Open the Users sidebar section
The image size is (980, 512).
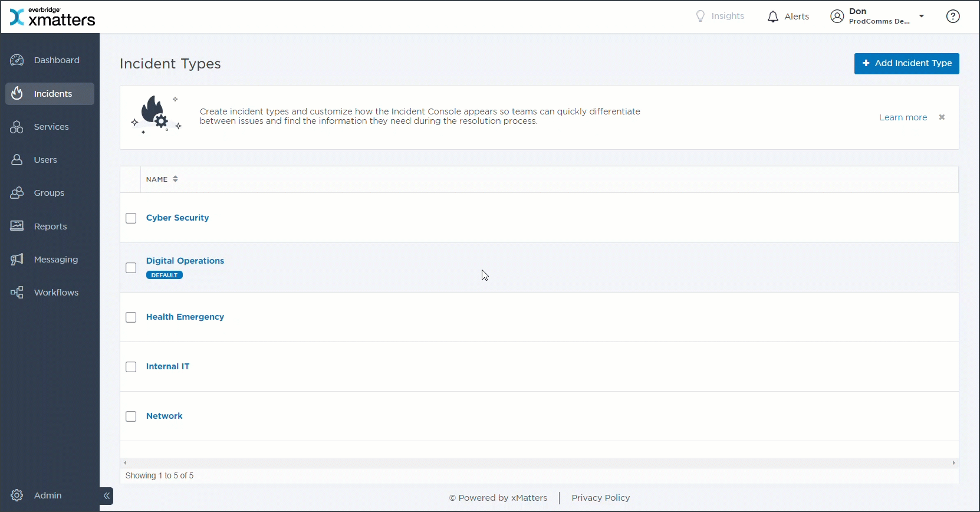point(45,160)
